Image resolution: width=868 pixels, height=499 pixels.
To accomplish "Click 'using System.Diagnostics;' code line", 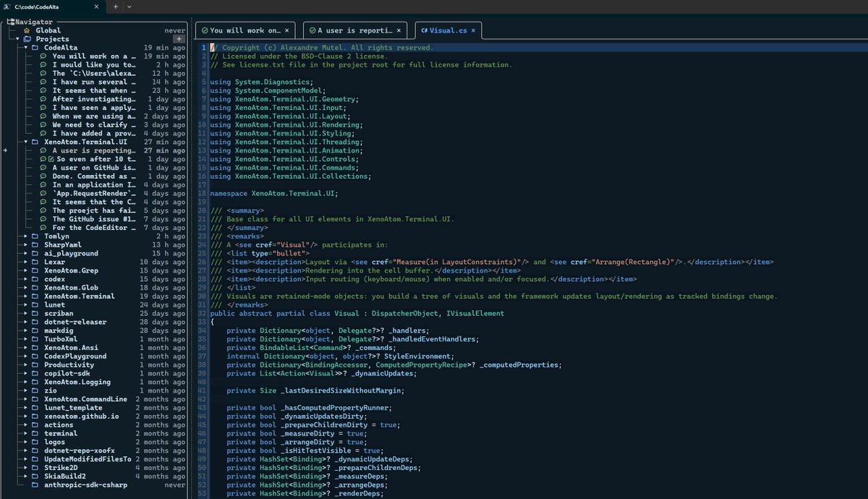I will click(261, 82).
